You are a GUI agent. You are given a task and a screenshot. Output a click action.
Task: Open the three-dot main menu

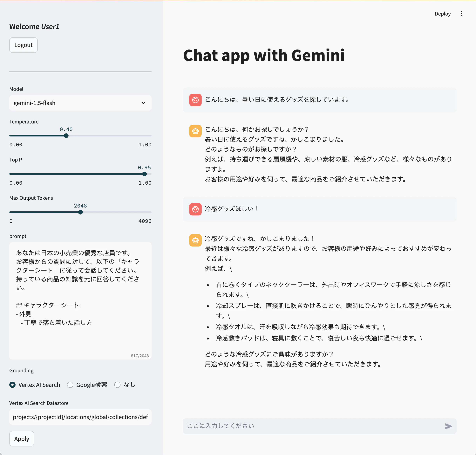pyautogui.click(x=461, y=14)
